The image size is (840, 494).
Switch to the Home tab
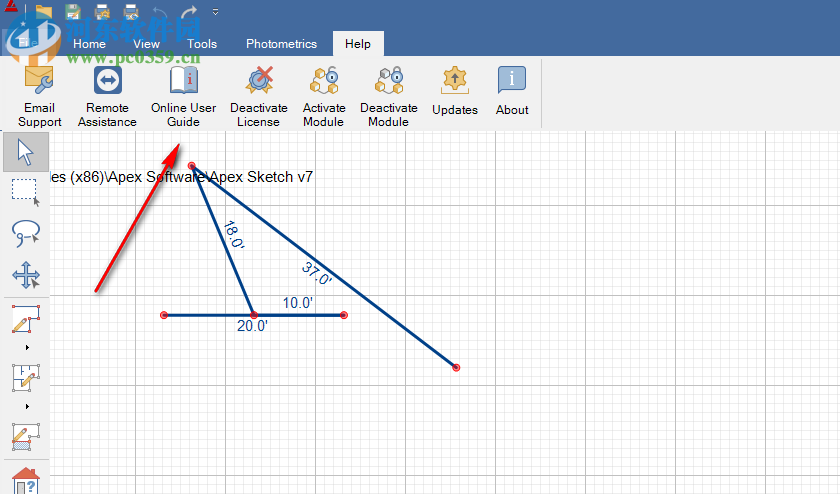click(x=89, y=44)
